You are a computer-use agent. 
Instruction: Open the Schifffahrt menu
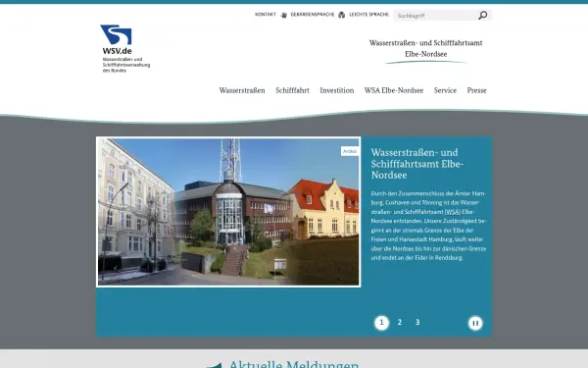pyautogui.click(x=292, y=90)
